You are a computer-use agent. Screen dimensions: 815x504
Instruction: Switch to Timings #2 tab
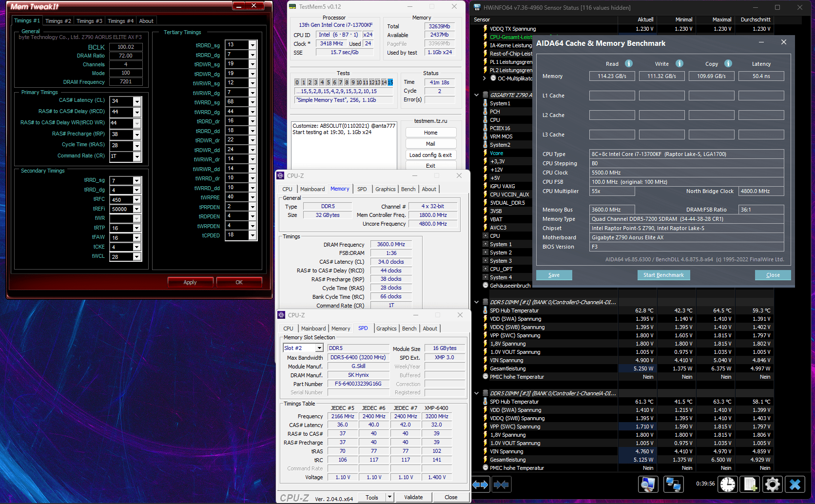pos(58,21)
